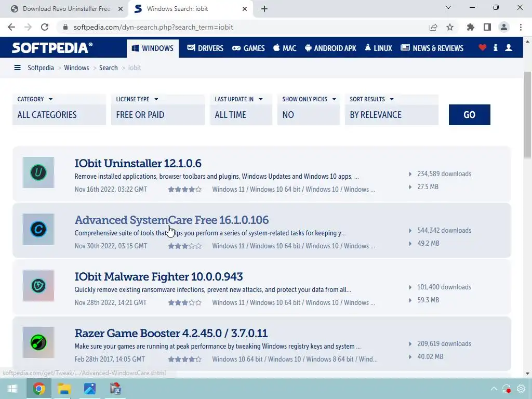The height and width of the screenshot is (399, 532).
Task: Open a new tab with the plus button
Action: [264, 9]
